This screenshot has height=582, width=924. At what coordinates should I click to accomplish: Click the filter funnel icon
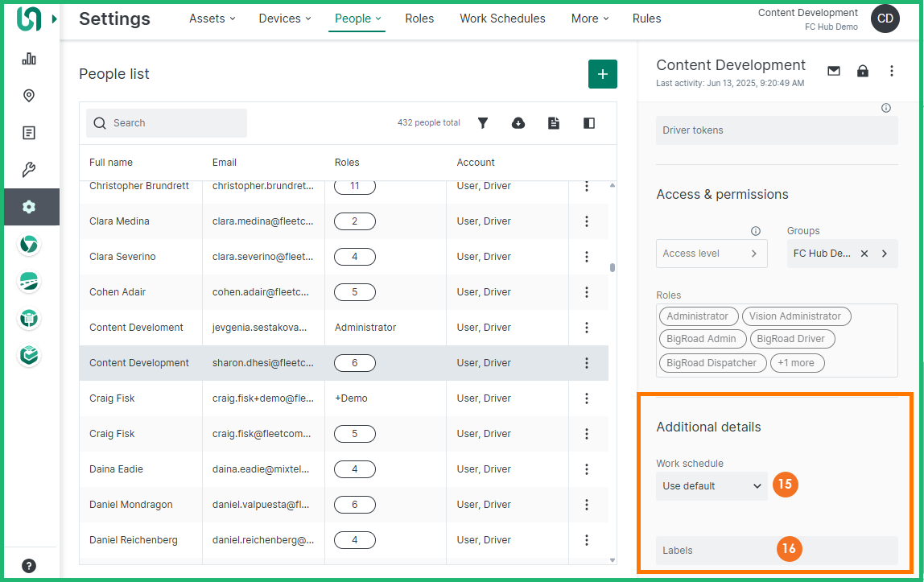coord(483,123)
